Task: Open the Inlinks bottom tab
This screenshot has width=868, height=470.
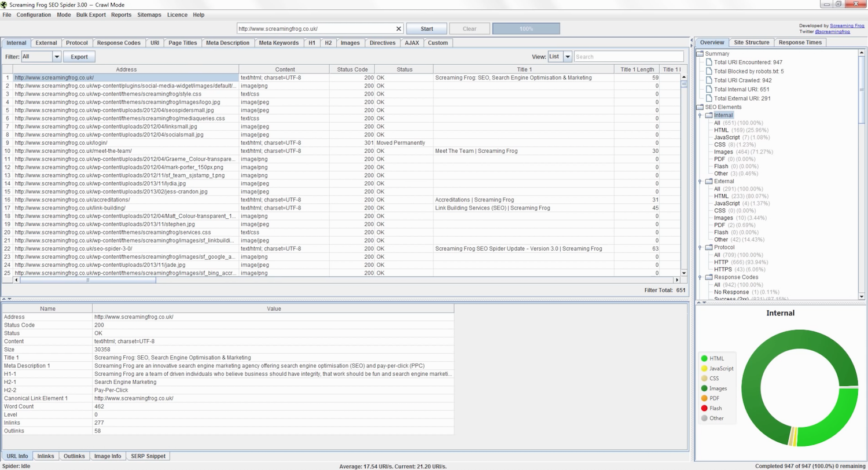Action: [x=46, y=456]
